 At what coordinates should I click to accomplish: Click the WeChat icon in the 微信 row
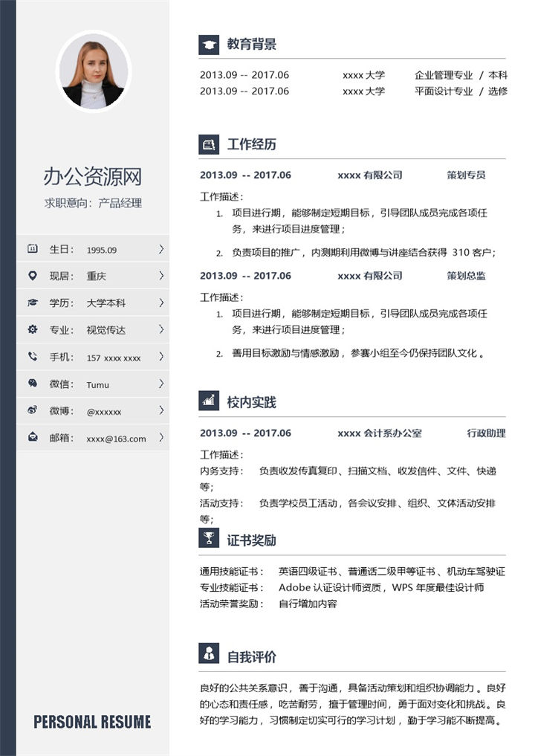[32, 384]
